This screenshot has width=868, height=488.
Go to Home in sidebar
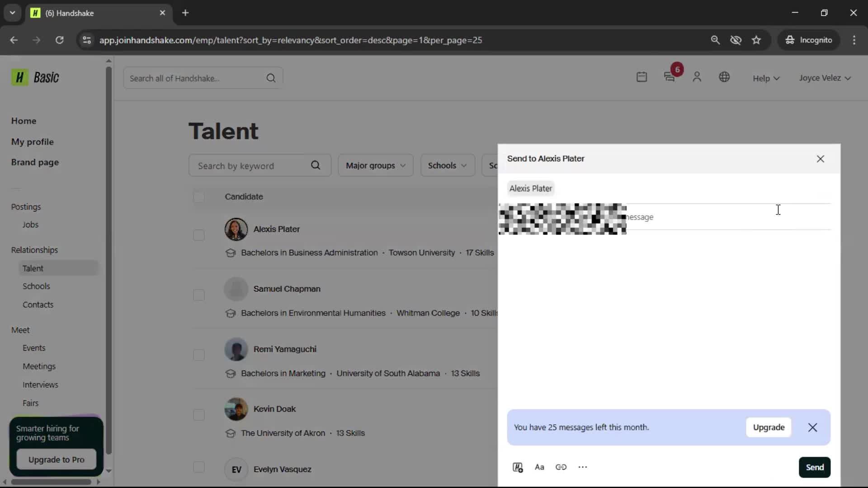(x=24, y=121)
